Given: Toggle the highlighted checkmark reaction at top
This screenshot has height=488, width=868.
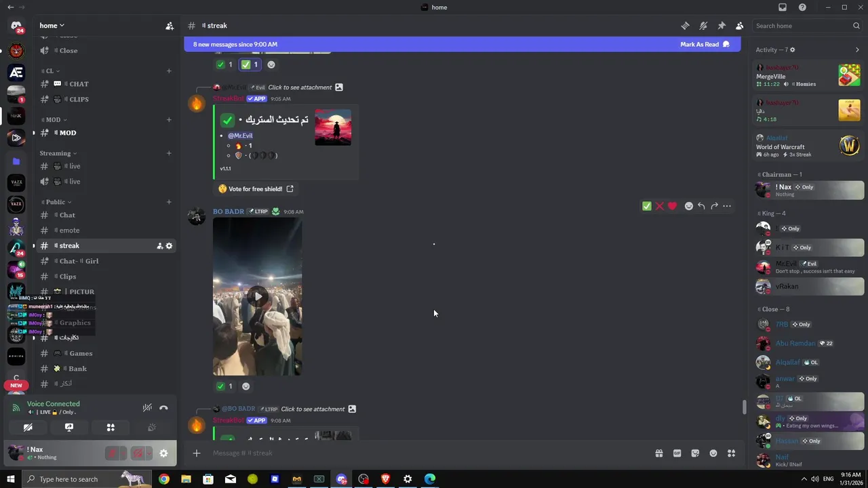Looking at the screenshot, I should (x=250, y=64).
